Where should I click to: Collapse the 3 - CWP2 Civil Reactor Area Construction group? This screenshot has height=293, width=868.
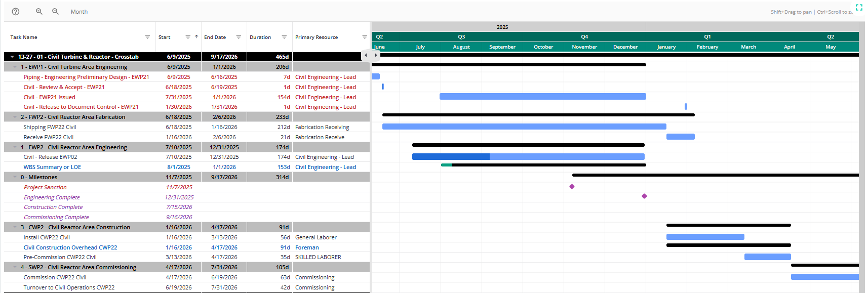[15, 228]
